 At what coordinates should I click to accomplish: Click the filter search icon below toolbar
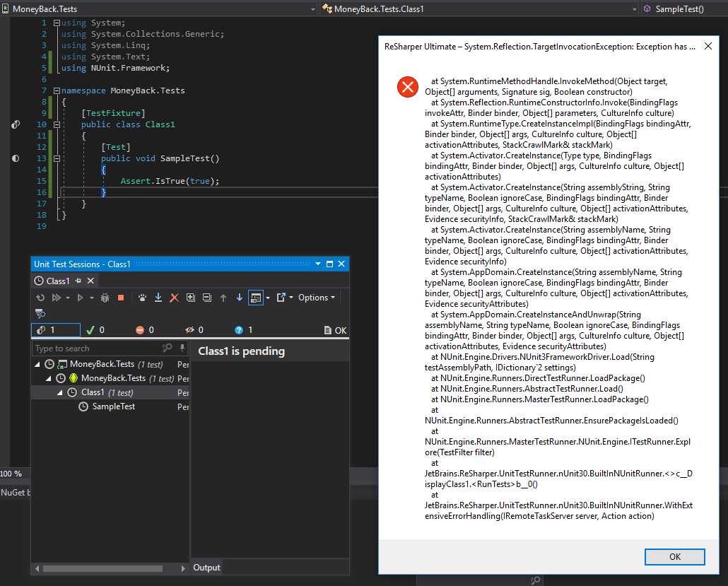40,313
